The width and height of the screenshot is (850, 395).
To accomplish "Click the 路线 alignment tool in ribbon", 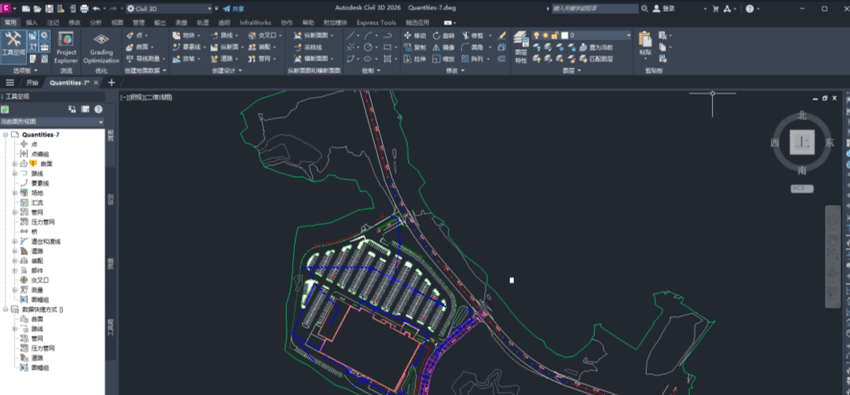I will (223, 35).
